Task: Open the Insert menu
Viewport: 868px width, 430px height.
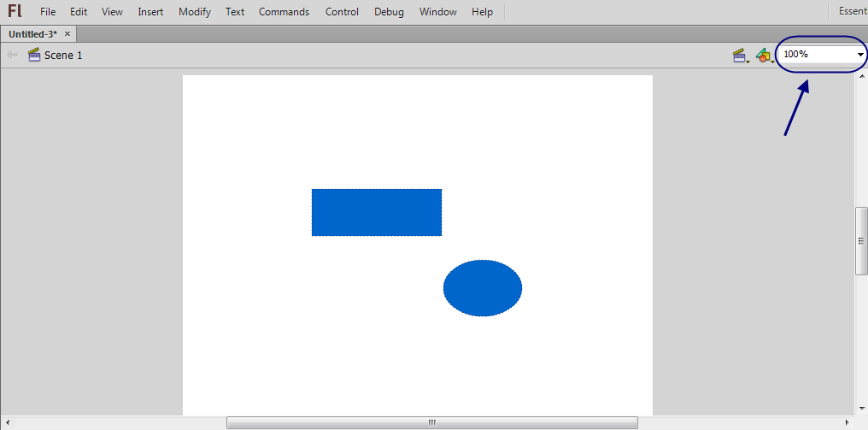Action: click(x=150, y=12)
